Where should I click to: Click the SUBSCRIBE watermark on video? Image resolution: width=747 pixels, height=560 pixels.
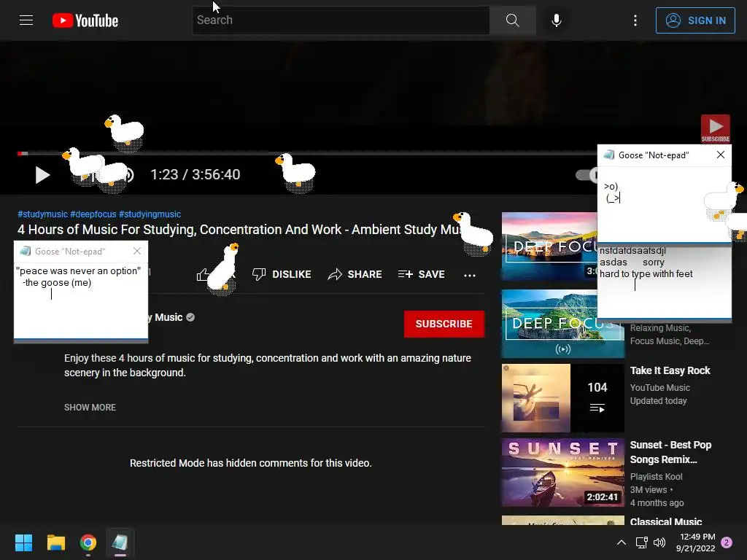click(x=715, y=128)
